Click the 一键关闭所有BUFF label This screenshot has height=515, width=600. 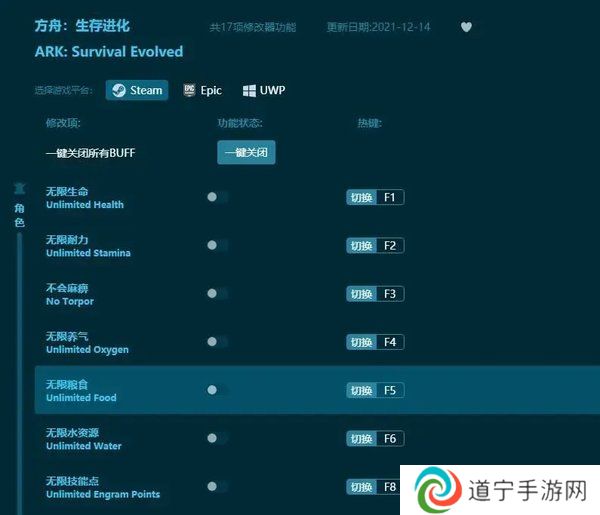point(91,153)
